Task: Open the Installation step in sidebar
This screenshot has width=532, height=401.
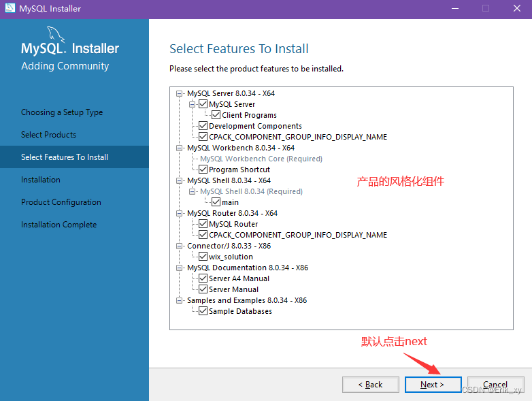Action: 41,179
